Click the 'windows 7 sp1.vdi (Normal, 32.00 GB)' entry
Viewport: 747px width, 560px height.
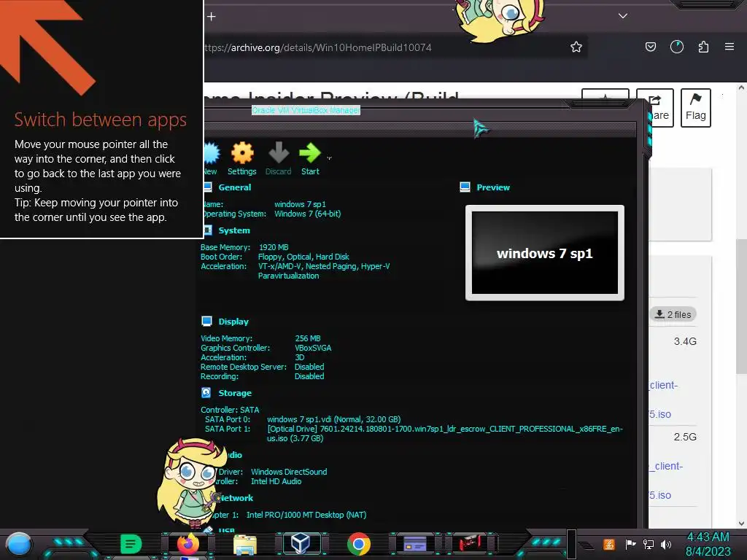pyautogui.click(x=333, y=419)
